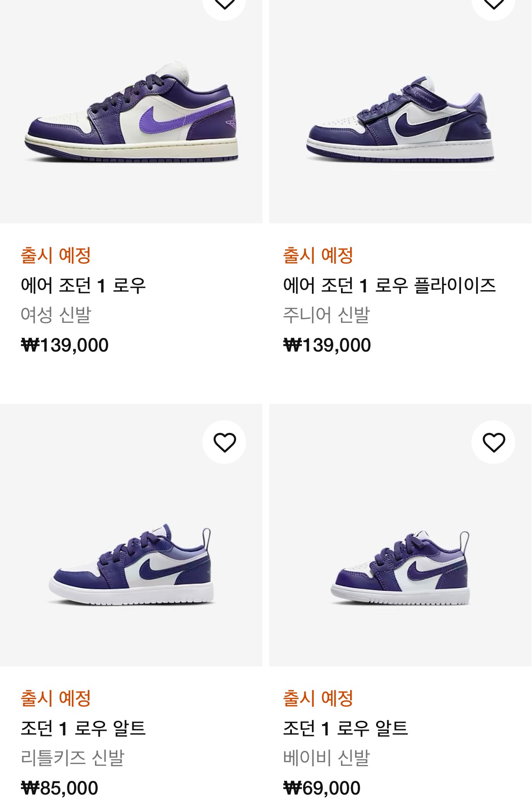Click the "주니어 신발" subtitle
532x805 pixels.
point(326,315)
